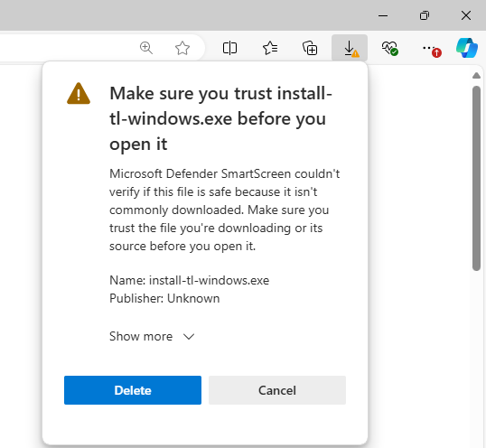
Task: Open Browser essentials heart icon
Action: tap(389, 48)
